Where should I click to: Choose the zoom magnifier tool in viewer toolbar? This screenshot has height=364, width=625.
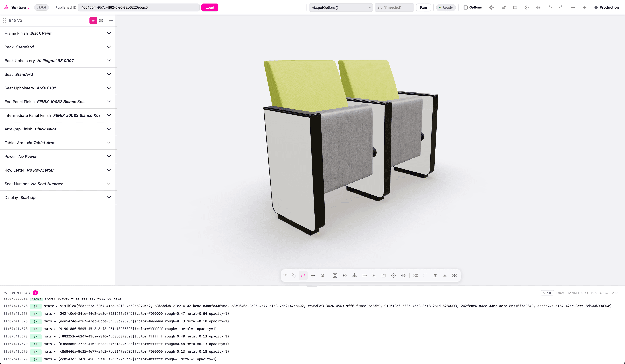(x=322, y=275)
